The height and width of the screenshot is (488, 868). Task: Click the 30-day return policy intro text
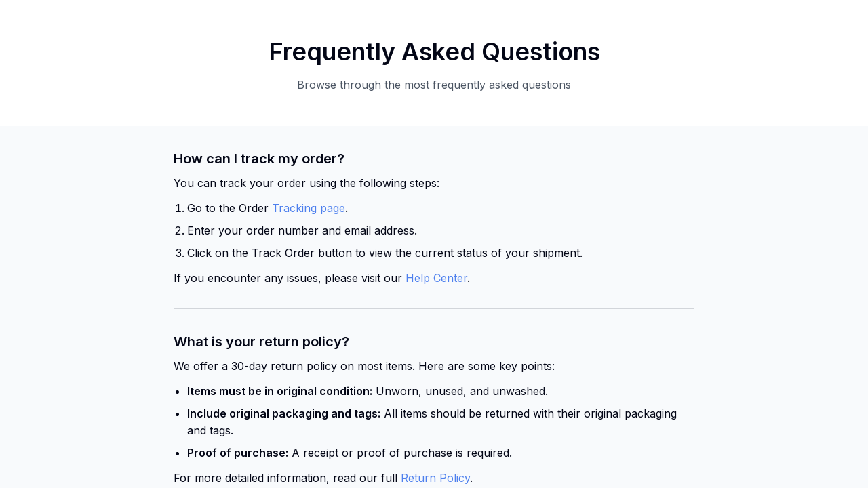coord(364,365)
